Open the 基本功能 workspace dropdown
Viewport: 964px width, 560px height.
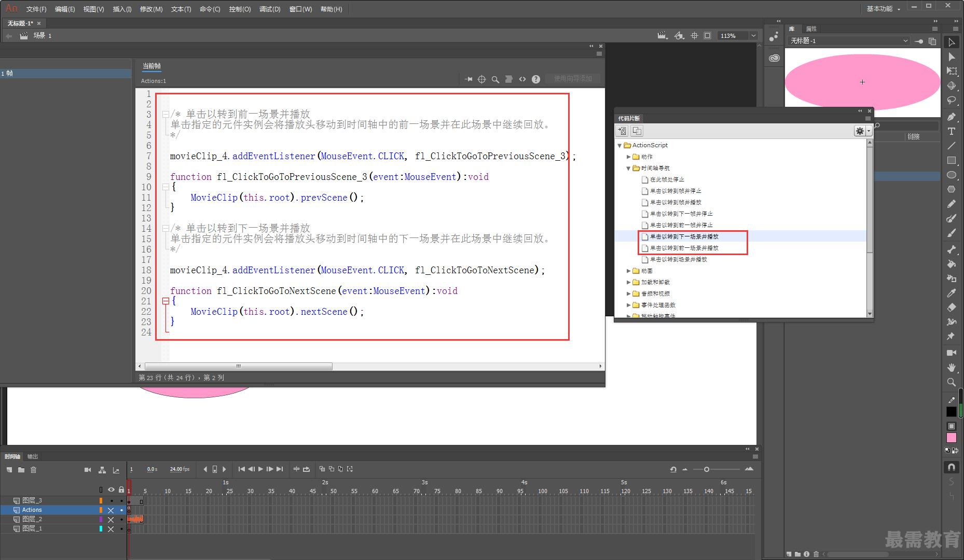(x=884, y=9)
